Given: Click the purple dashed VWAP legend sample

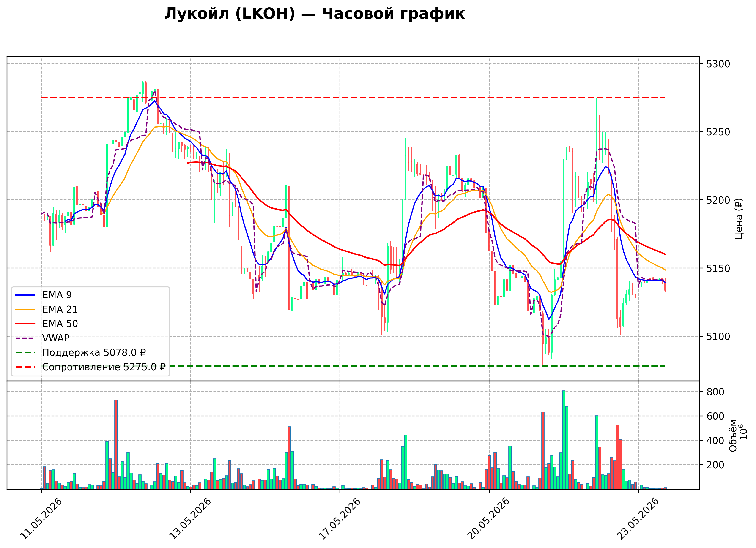Looking at the screenshot, I should point(25,338).
